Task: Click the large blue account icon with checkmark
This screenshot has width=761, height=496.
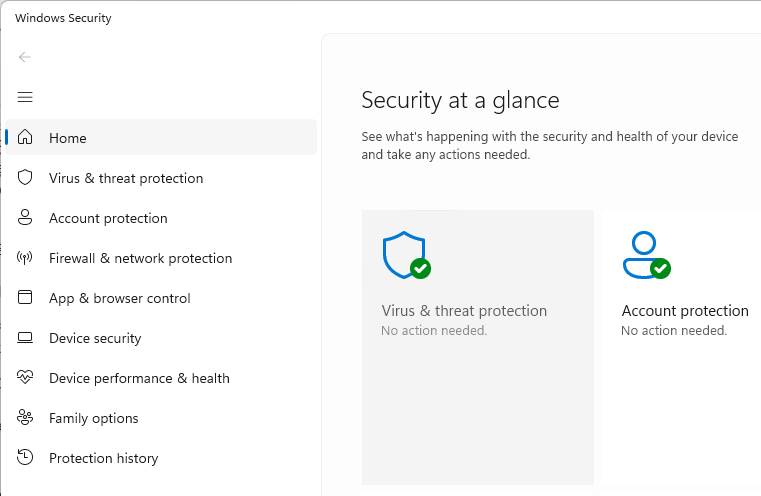Action: coord(647,255)
